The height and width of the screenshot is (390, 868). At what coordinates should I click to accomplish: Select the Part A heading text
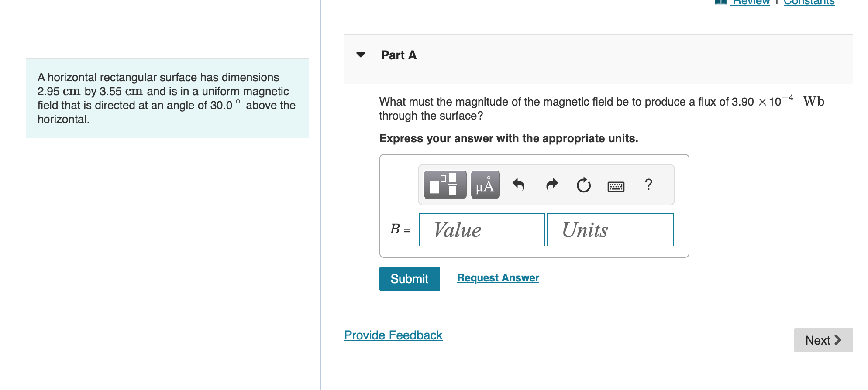click(398, 55)
